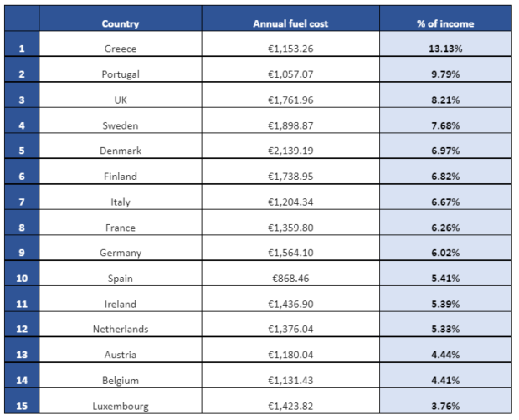This screenshot has width=519, height=420.
Task: Click Austria's fuel cost €1,180.04
Action: (x=290, y=351)
